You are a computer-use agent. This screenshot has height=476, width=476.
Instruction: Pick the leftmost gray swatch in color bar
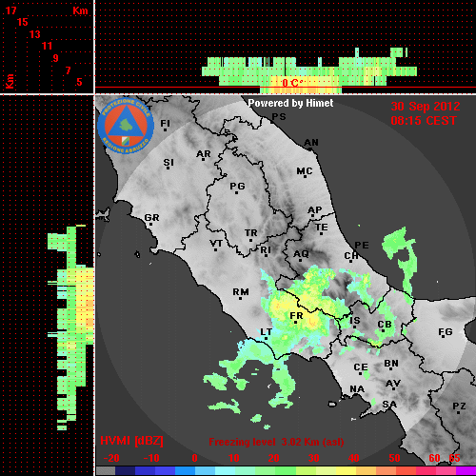click(x=106, y=471)
